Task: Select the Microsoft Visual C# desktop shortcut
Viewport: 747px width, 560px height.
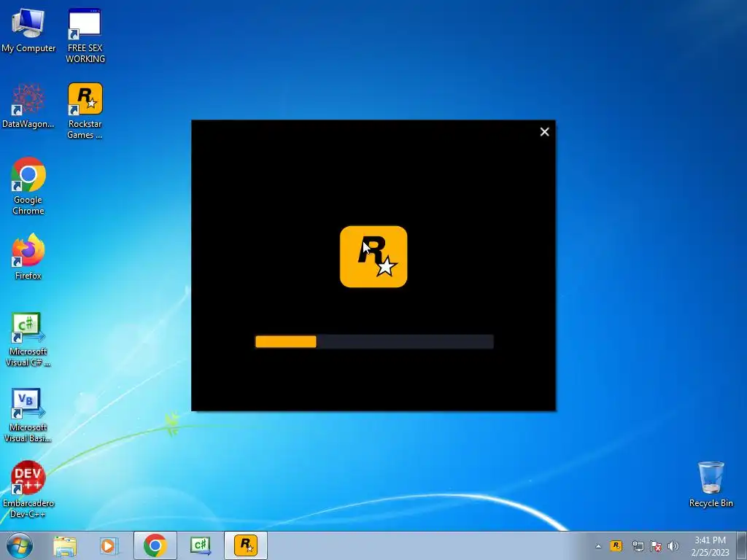Action: [28, 339]
